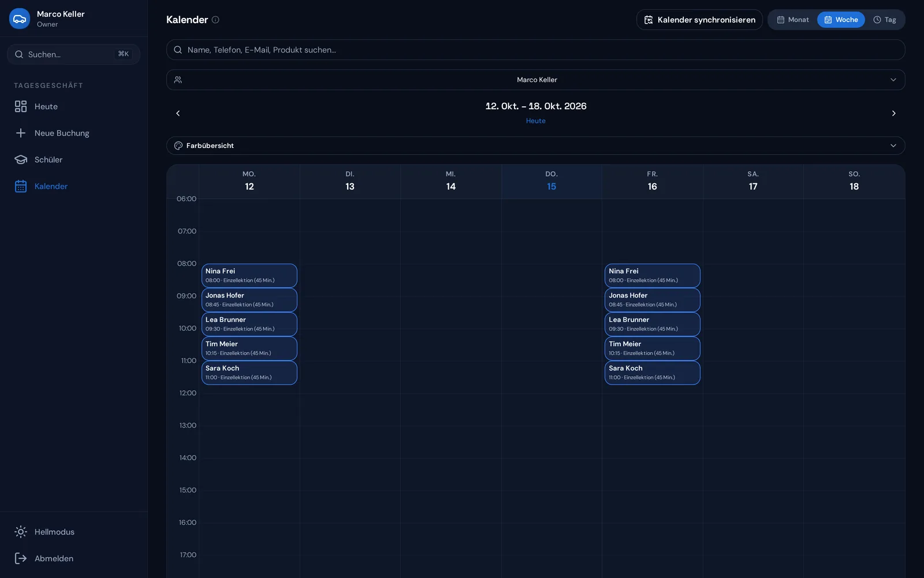Click the Heute dashboard grid icon

pos(21,106)
